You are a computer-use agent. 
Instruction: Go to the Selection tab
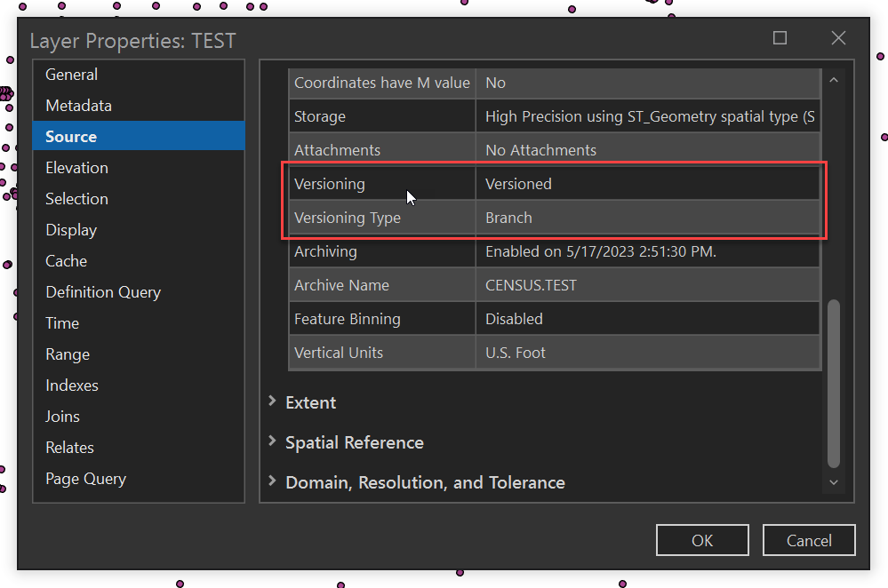(77, 199)
